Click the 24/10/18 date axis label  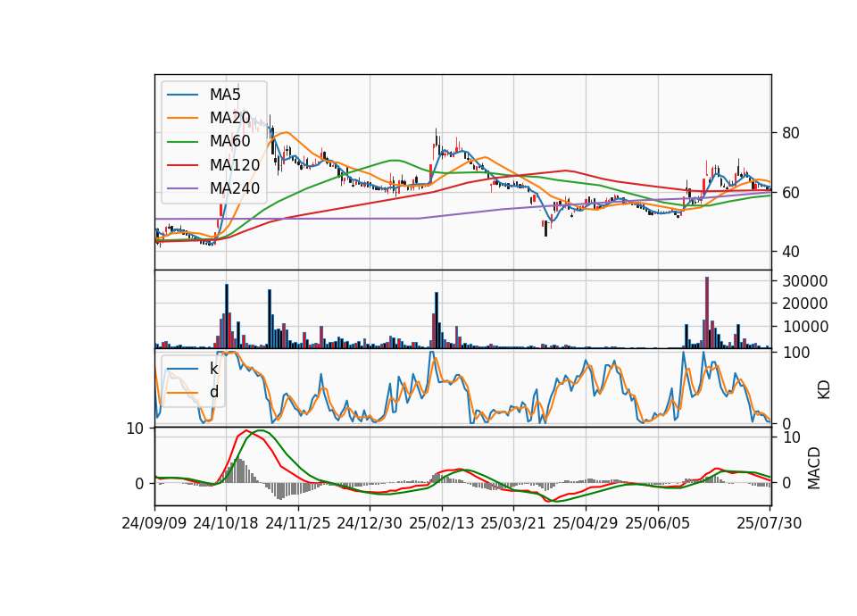(x=226, y=523)
